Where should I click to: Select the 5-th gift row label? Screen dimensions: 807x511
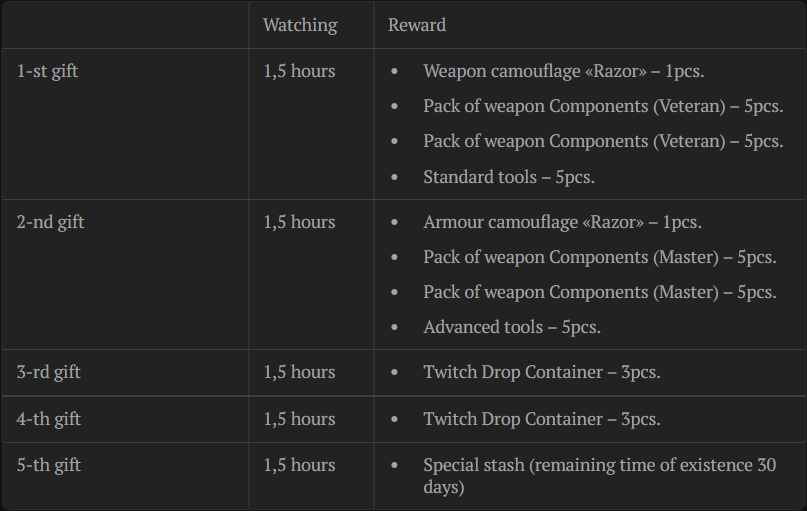click(48, 465)
